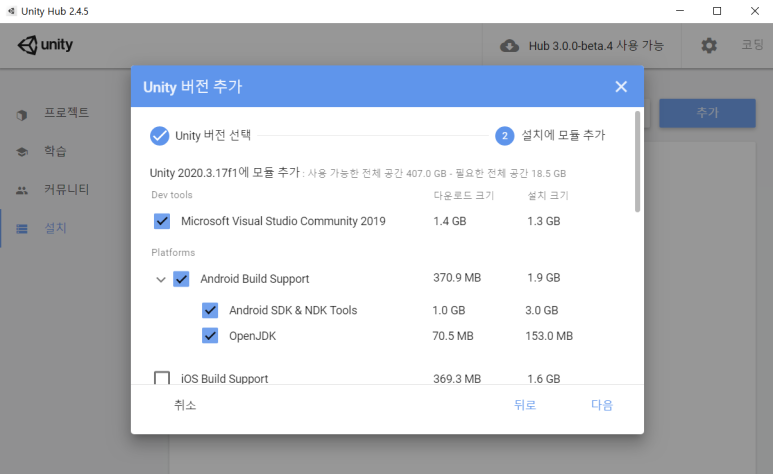773x474 pixels.
Task: Click the Dev tools section header
Action: pos(172,195)
